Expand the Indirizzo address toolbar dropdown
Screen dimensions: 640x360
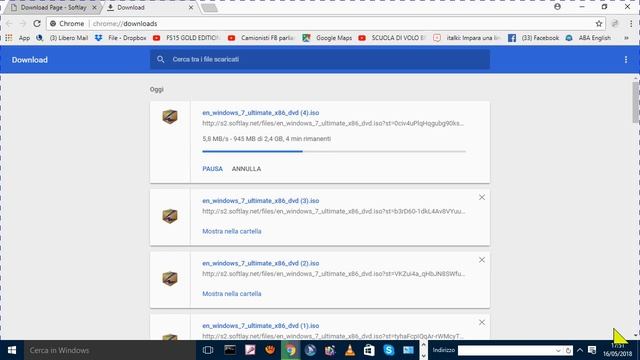558,350
